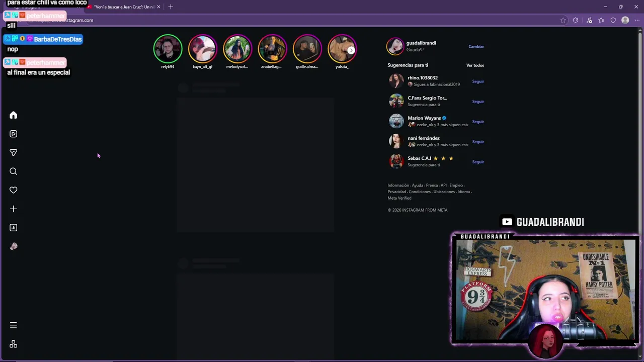Image resolution: width=644 pixels, height=362 pixels.
Task: Open Ubicaciones footer link
Action: tap(444, 192)
